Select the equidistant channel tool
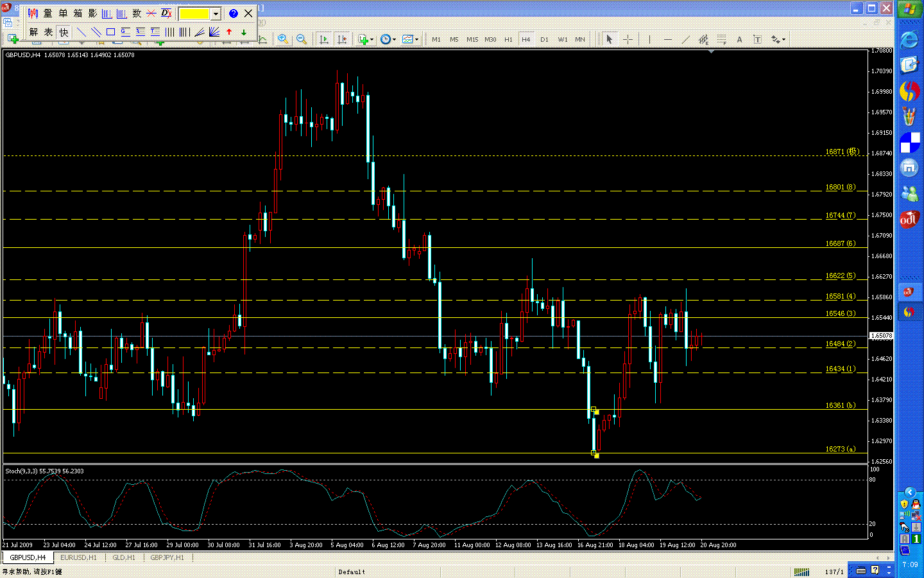The image size is (924, 578). (x=703, y=39)
